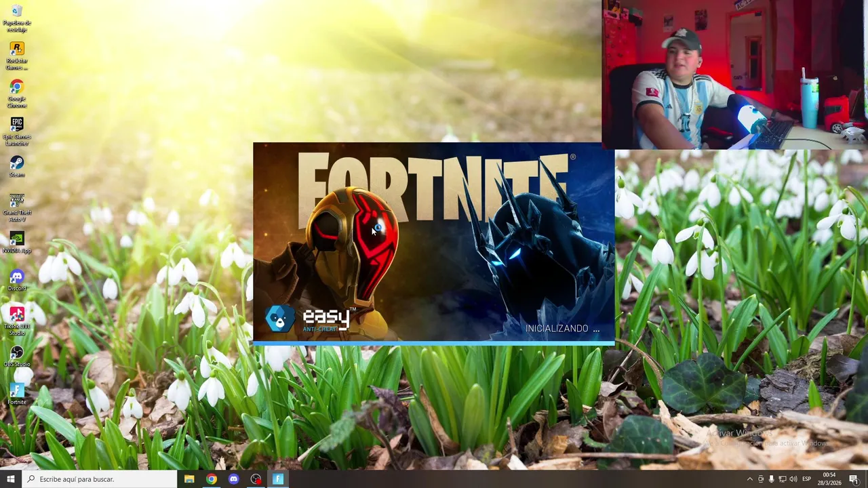This screenshot has height=488, width=868.
Task: Select the NVIDIA App desktop icon
Action: coord(17,243)
